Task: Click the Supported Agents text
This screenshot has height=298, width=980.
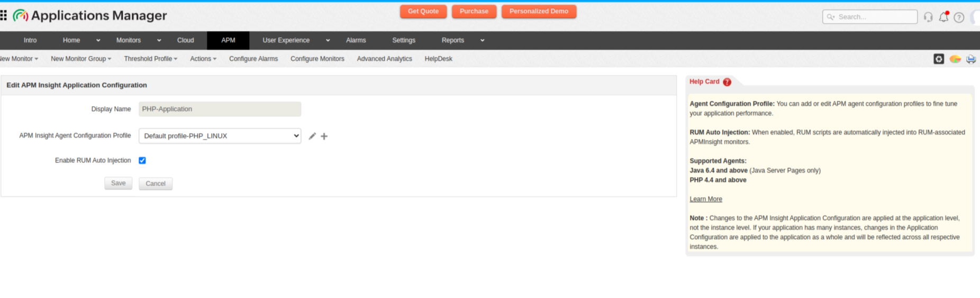Action: tap(718, 161)
